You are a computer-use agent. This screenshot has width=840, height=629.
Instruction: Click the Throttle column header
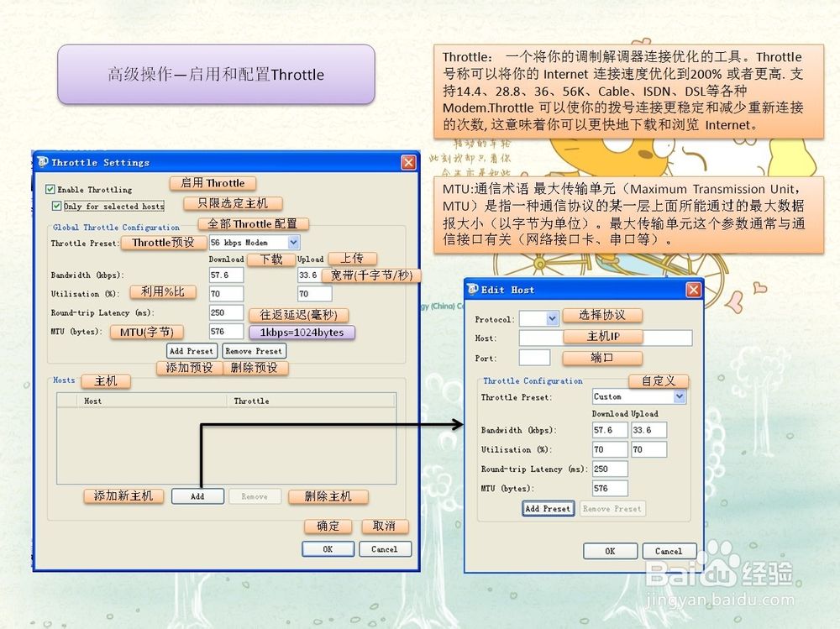pos(311,401)
